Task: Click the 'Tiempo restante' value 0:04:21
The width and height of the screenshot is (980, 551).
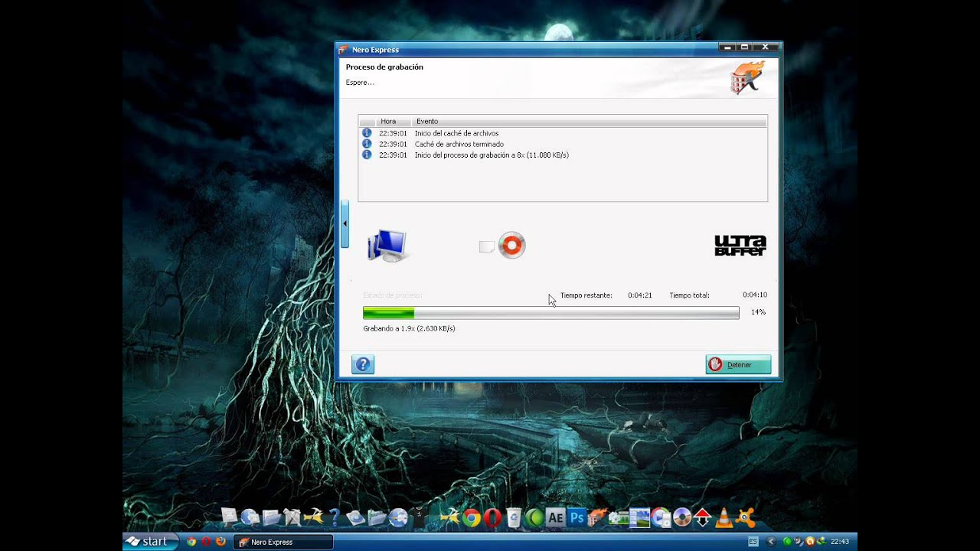Action: [639, 295]
